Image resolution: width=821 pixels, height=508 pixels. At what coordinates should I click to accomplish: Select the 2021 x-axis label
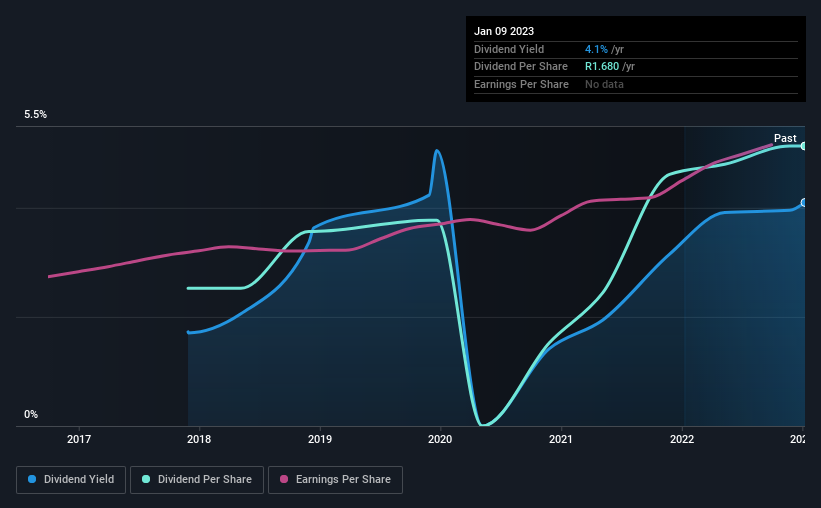click(561, 439)
